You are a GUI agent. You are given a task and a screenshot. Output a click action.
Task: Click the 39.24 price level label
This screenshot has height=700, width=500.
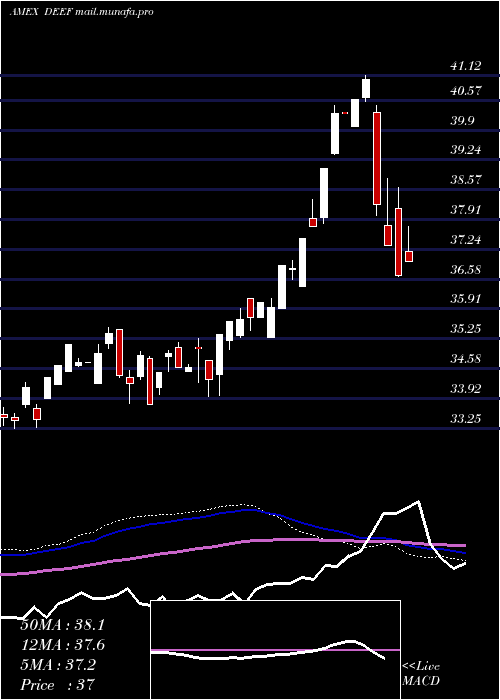coord(466,150)
